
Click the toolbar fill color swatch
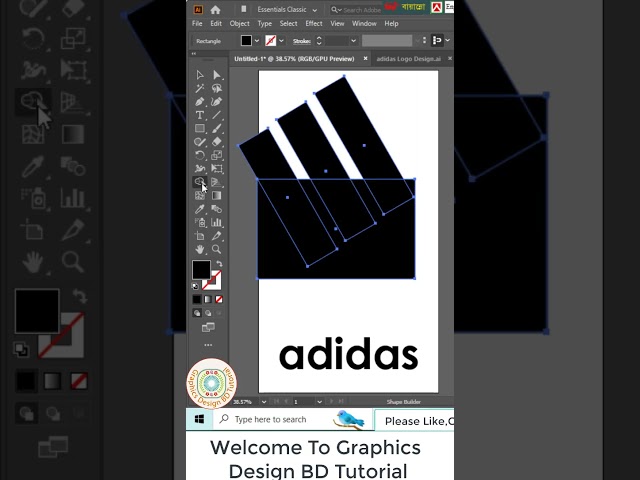coord(201,270)
